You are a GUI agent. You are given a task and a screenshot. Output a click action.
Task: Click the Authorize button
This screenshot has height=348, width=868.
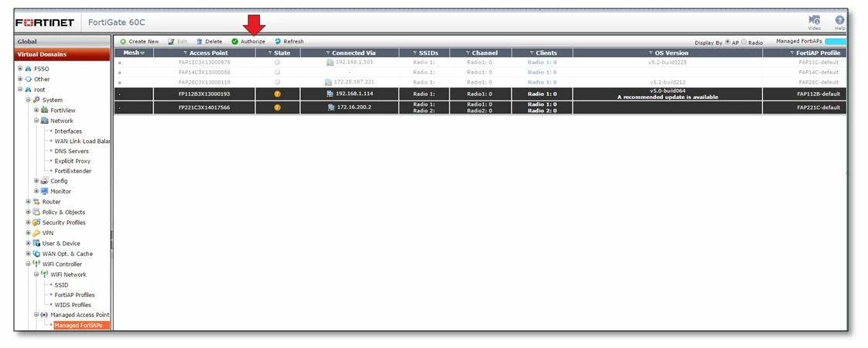pos(248,42)
